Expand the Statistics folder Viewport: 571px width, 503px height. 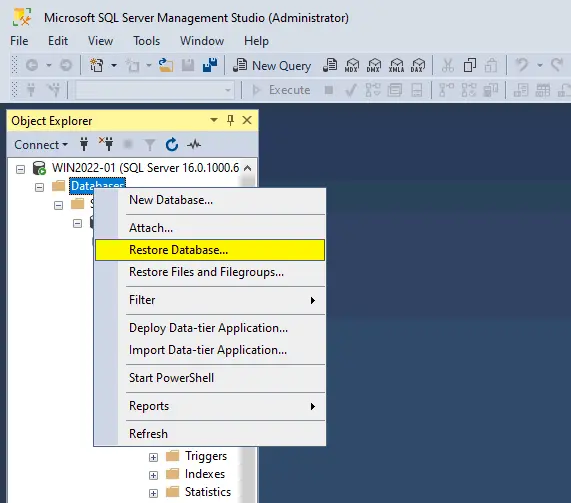tap(153, 494)
